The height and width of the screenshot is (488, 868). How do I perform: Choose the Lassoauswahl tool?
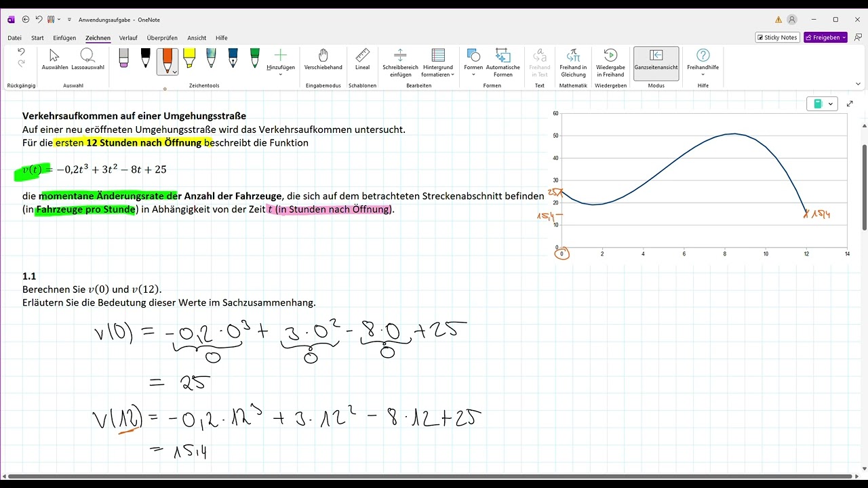coord(87,60)
